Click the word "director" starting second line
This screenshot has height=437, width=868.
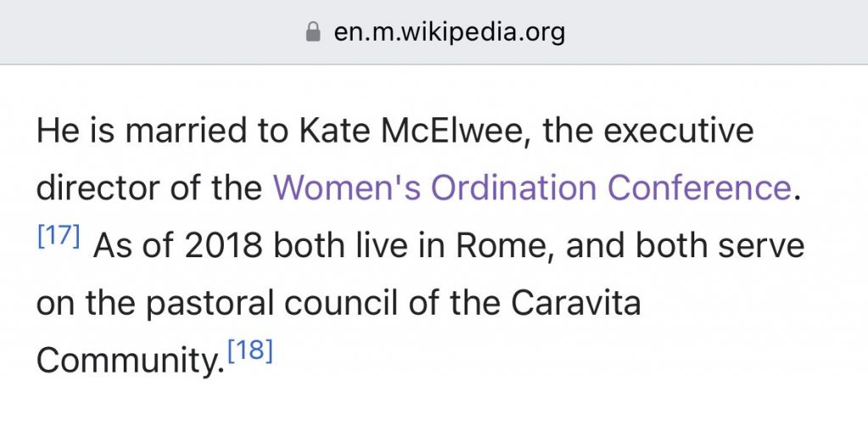click(90, 188)
